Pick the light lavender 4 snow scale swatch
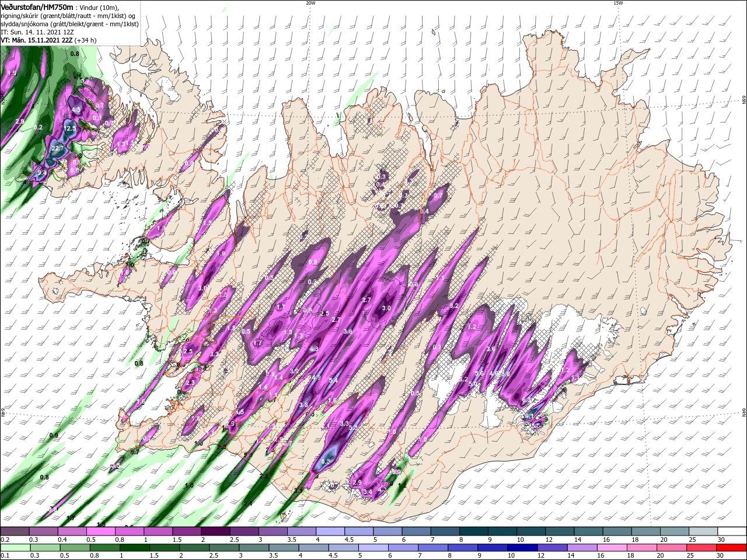 coord(330,531)
